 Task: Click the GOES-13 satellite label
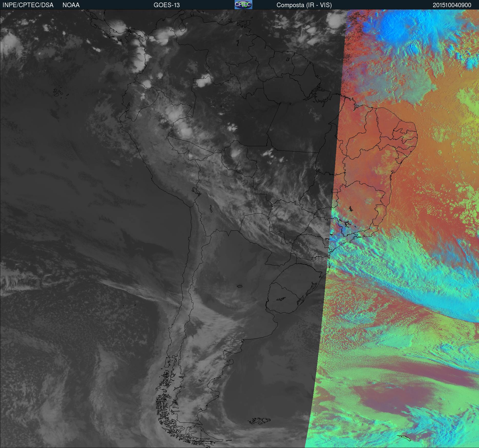click(x=167, y=5)
